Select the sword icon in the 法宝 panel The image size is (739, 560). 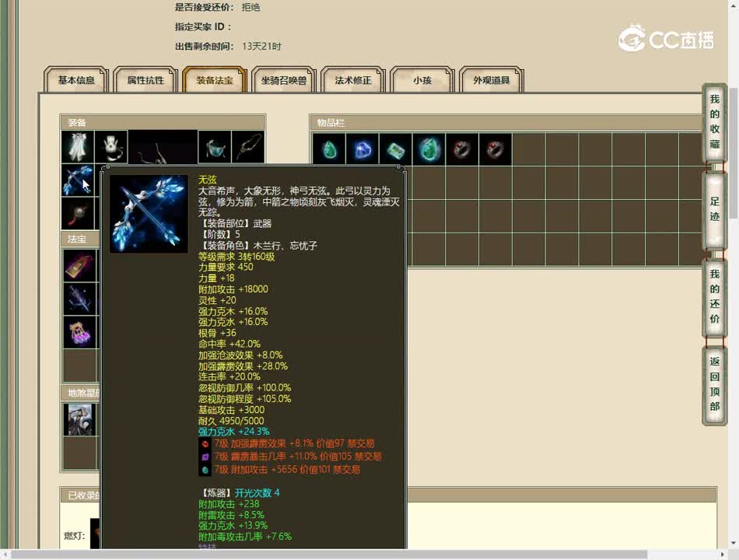point(80,298)
